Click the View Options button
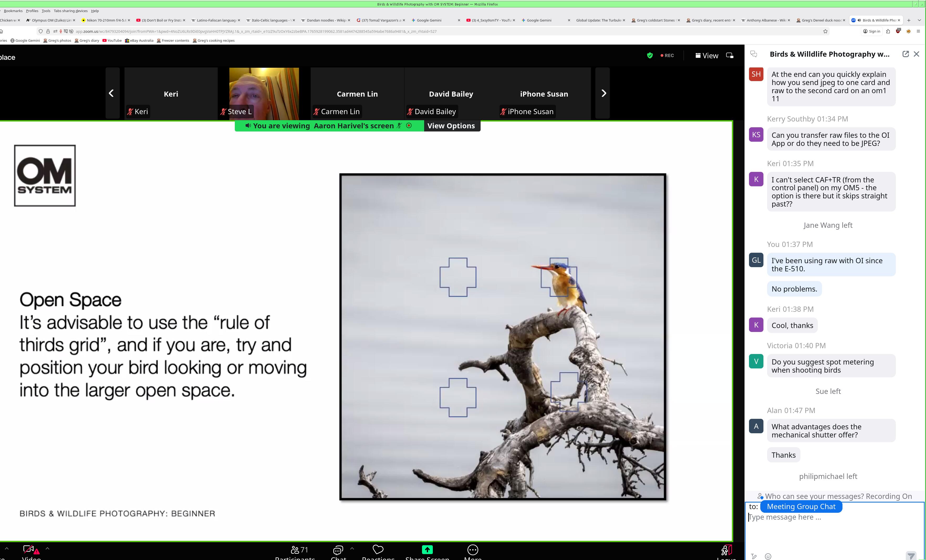The image size is (926, 560). pos(451,126)
